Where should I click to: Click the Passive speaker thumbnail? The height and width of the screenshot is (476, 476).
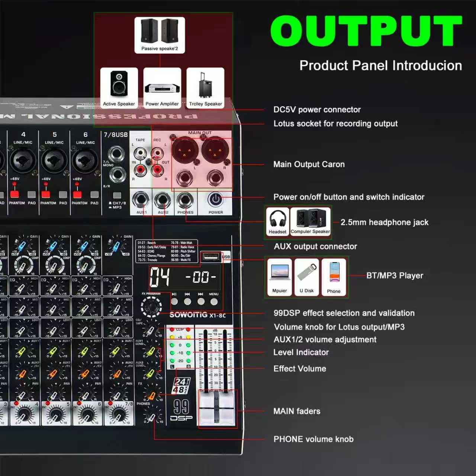coord(160,35)
